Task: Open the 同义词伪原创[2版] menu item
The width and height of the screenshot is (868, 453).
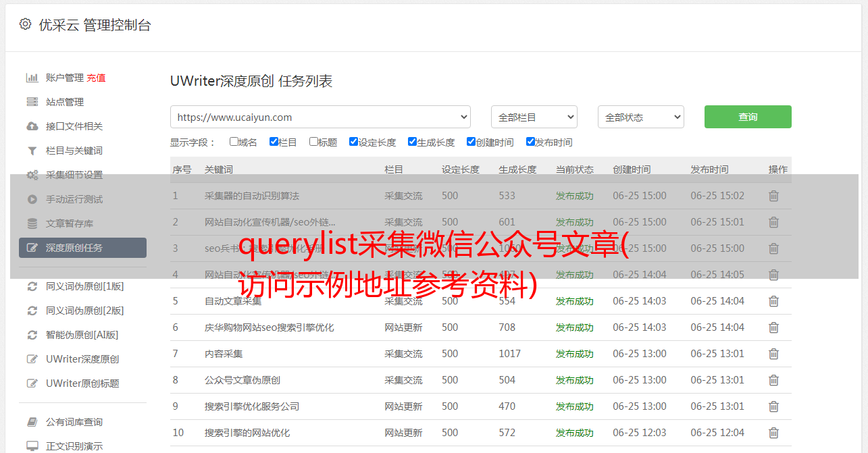Action: click(85, 311)
